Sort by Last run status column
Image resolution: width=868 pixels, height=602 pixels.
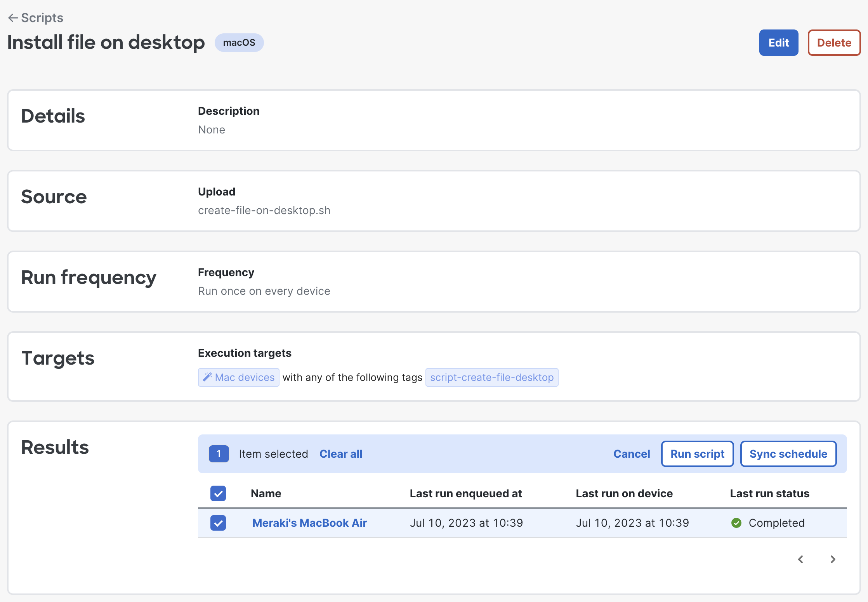pos(769,493)
